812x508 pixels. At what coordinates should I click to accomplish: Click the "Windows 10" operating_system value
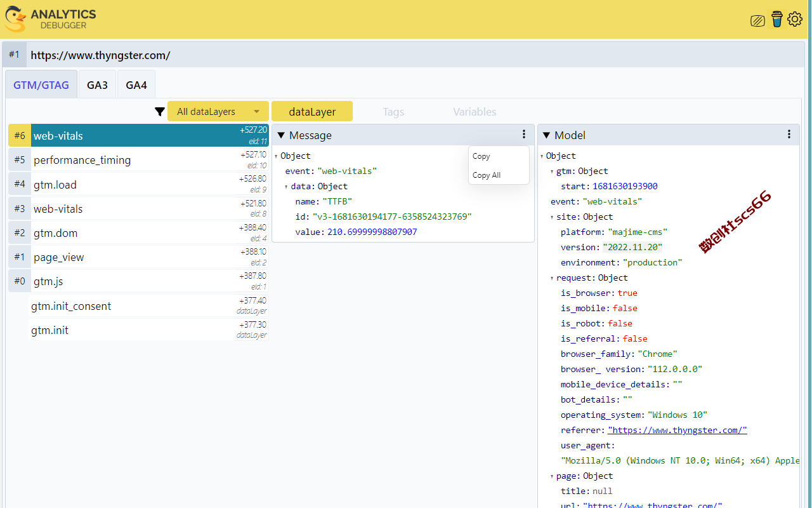point(678,415)
